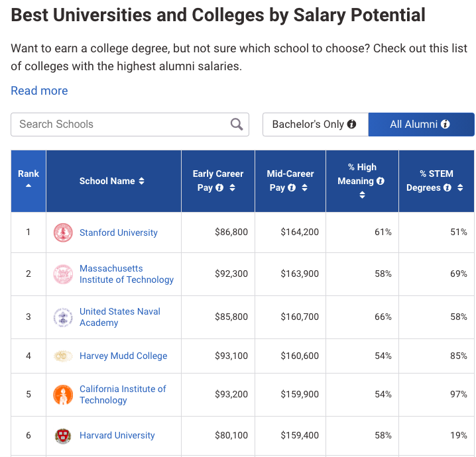This screenshot has width=476, height=457.
Task: Select the All Alumni toggle
Action: 420,124
